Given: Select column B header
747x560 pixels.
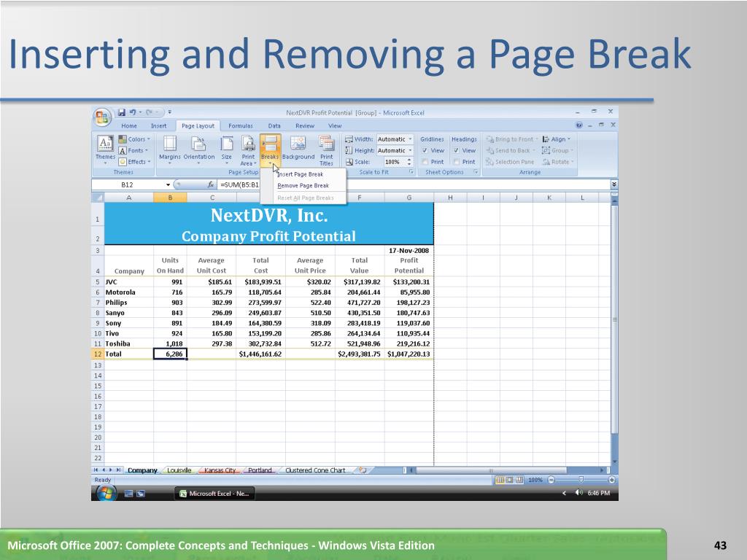Looking at the screenshot, I should [170, 197].
